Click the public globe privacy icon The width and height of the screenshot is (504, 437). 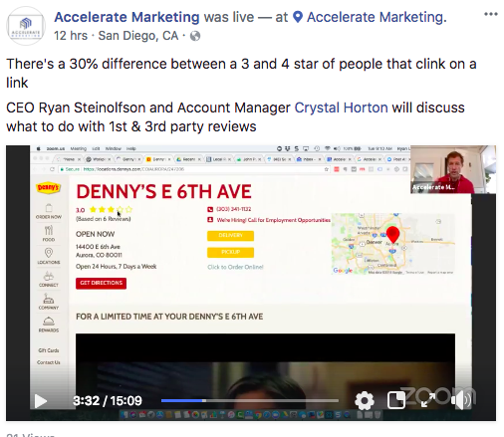pyautogui.click(x=195, y=36)
